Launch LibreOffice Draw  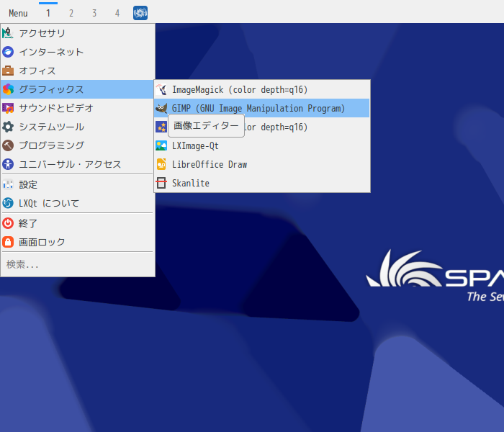262,164
